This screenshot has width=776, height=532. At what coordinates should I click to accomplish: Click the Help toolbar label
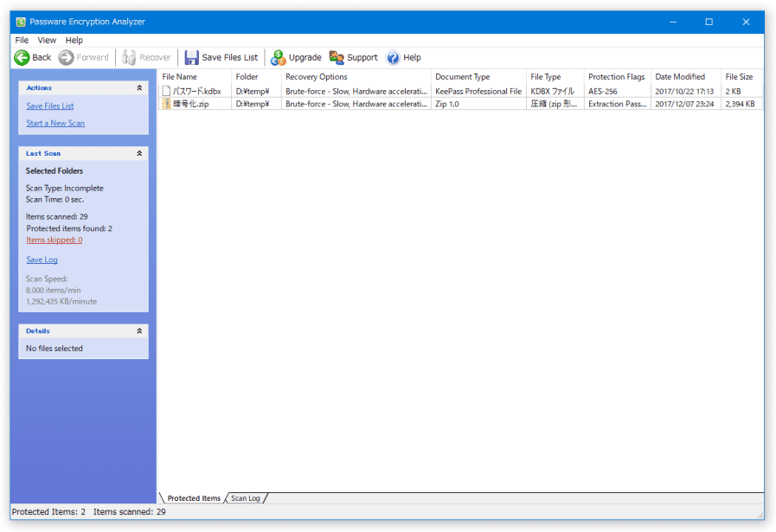pyautogui.click(x=412, y=57)
